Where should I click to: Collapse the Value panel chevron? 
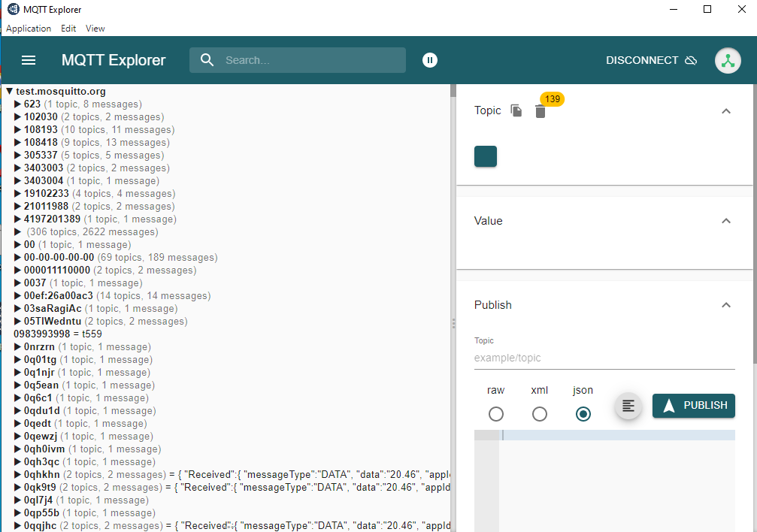725,221
